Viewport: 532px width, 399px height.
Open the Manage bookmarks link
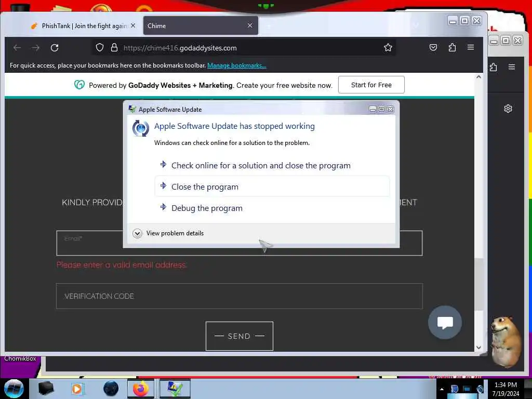237,65
